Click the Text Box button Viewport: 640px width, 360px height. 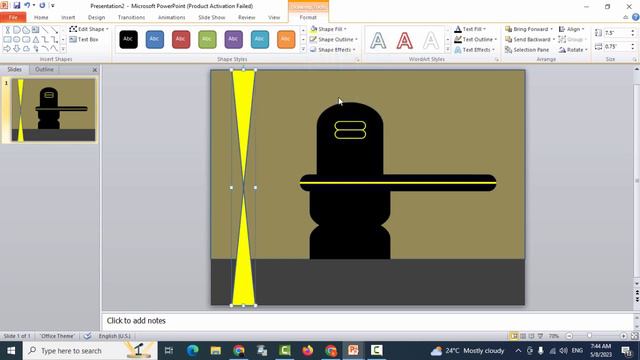coord(84,39)
